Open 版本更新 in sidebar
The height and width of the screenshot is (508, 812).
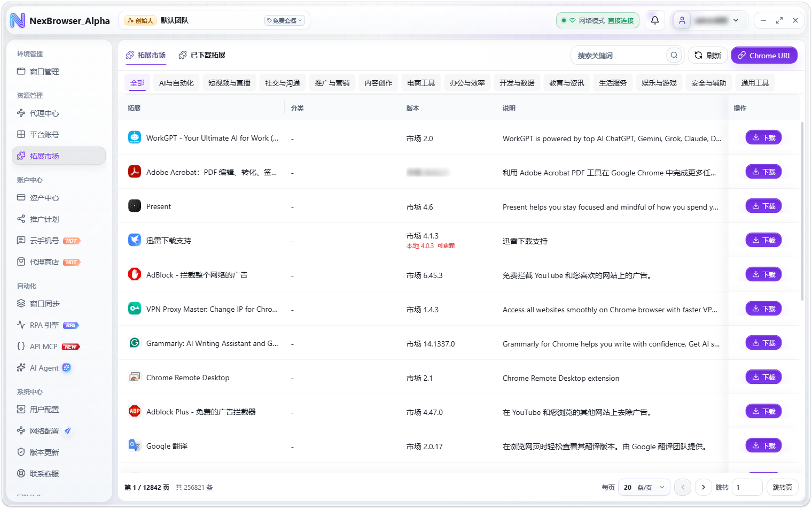[59, 452]
